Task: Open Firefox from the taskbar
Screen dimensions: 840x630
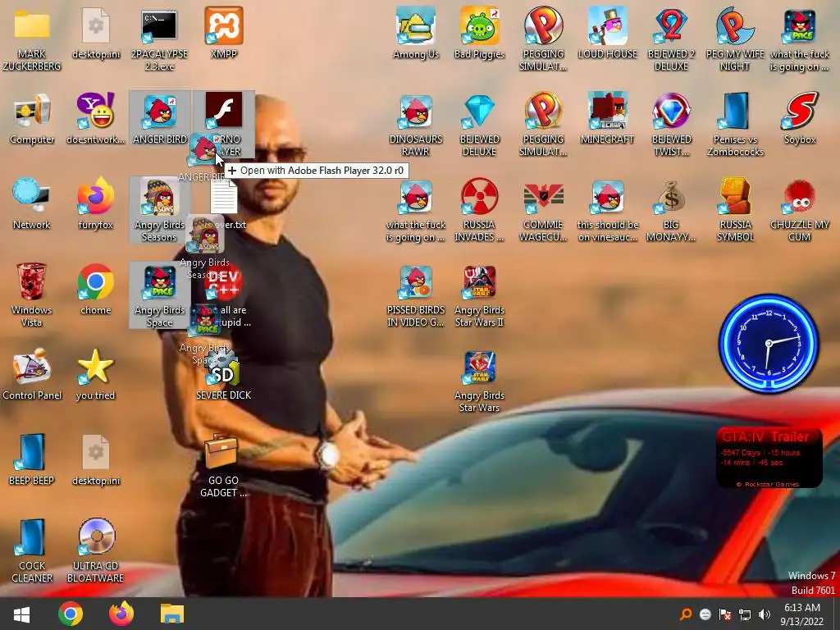Action: click(121, 614)
